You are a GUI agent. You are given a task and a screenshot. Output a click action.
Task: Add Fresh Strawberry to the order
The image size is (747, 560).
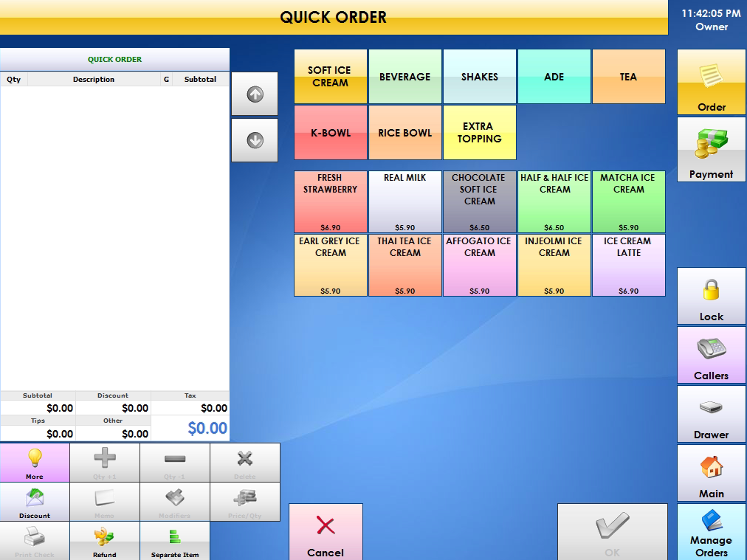click(x=330, y=202)
